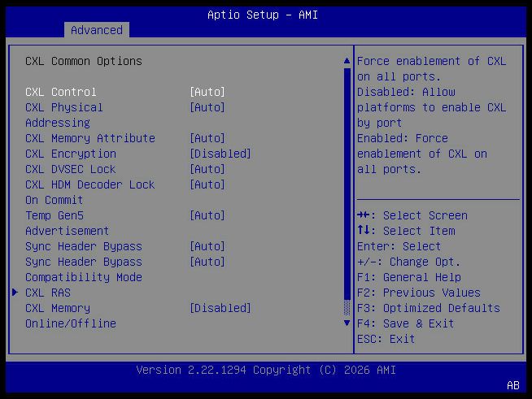Select CXL Physical Addressing option

pyautogui.click(x=64, y=115)
